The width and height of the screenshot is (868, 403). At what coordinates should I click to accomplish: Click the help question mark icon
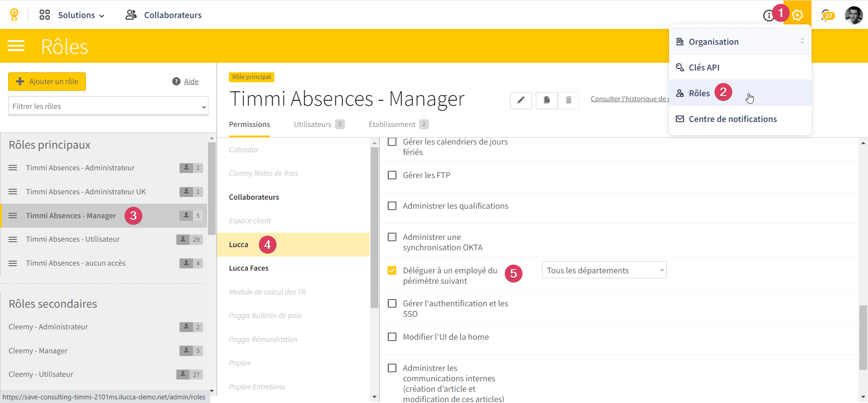[x=176, y=81]
